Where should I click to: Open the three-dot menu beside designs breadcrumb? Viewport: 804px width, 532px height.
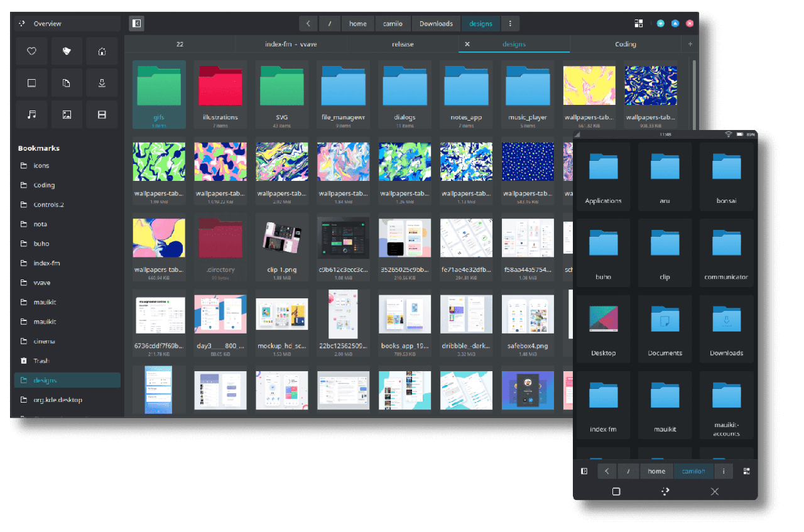tap(510, 24)
